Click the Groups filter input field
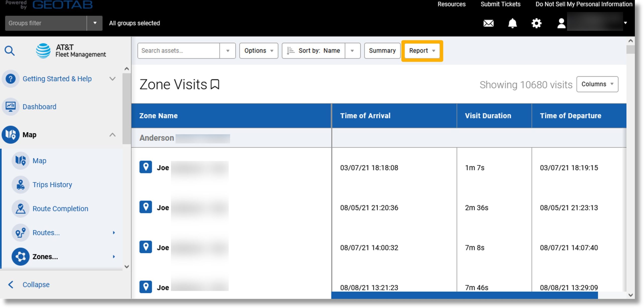The image size is (644, 308). coord(46,23)
